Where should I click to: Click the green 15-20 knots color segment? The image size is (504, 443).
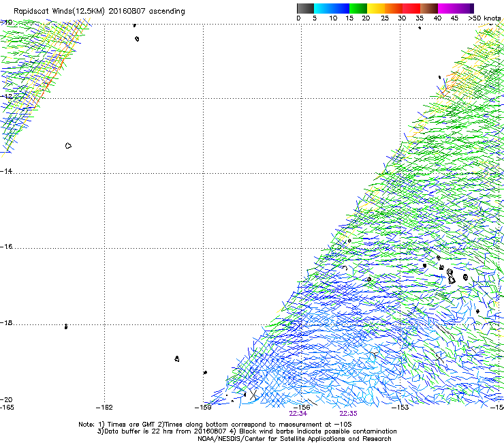(358, 8)
